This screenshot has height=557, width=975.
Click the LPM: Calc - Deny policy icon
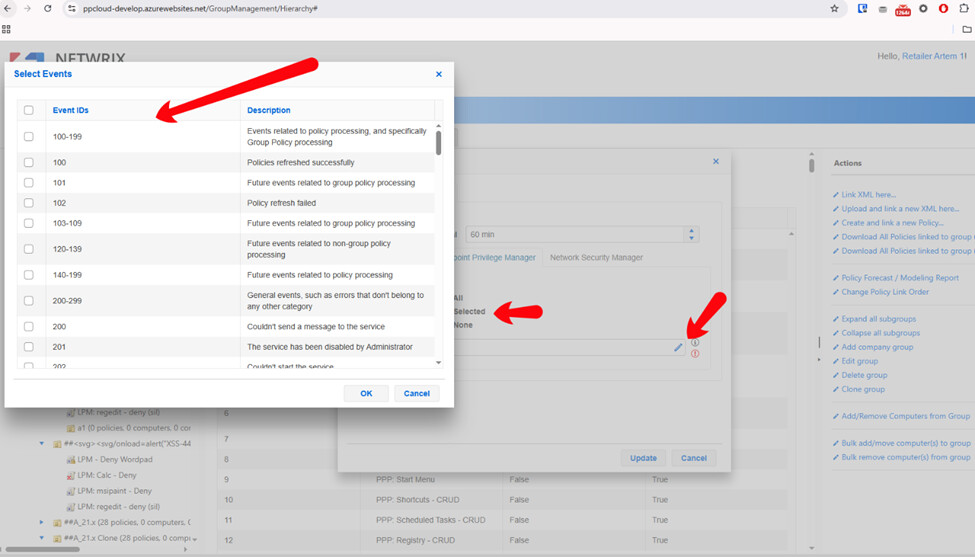tap(70, 475)
